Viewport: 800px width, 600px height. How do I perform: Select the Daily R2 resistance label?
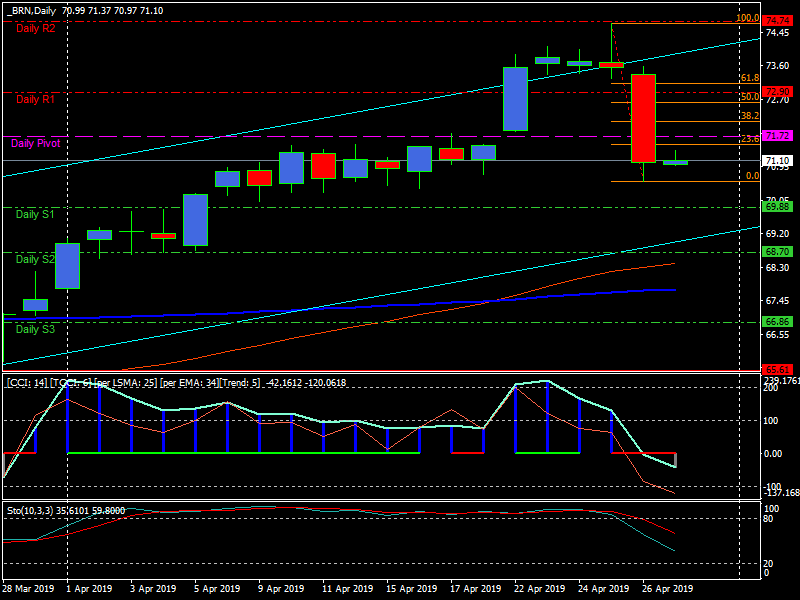pos(35,28)
